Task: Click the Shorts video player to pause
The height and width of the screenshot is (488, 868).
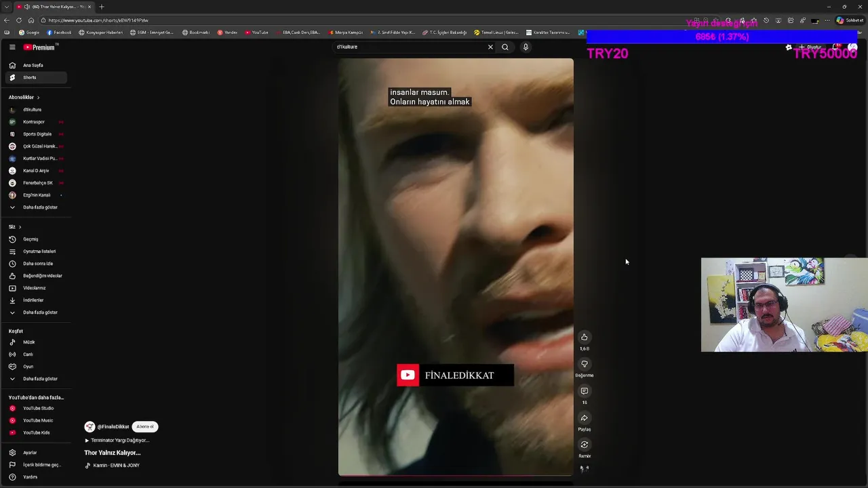Action: click(456, 267)
